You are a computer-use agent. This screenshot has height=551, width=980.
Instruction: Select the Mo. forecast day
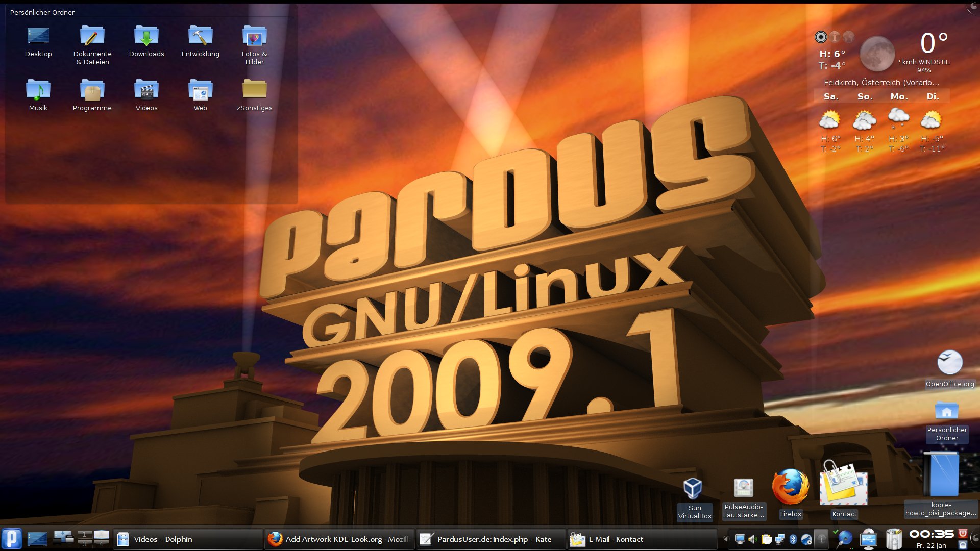(x=899, y=96)
